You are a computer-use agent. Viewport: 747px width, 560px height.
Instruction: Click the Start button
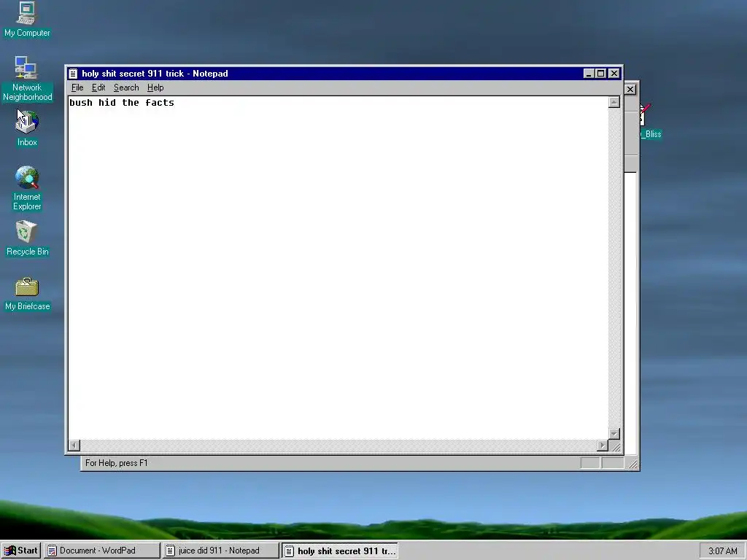click(21, 551)
